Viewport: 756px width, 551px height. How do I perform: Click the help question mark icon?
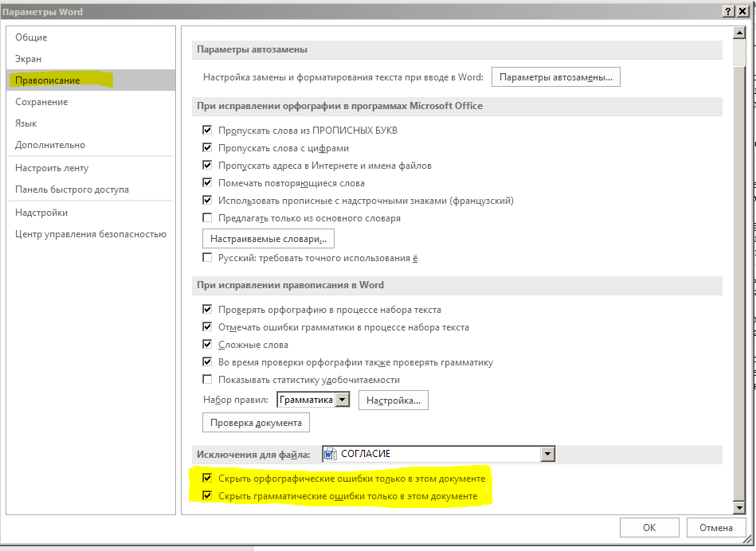coord(729,11)
